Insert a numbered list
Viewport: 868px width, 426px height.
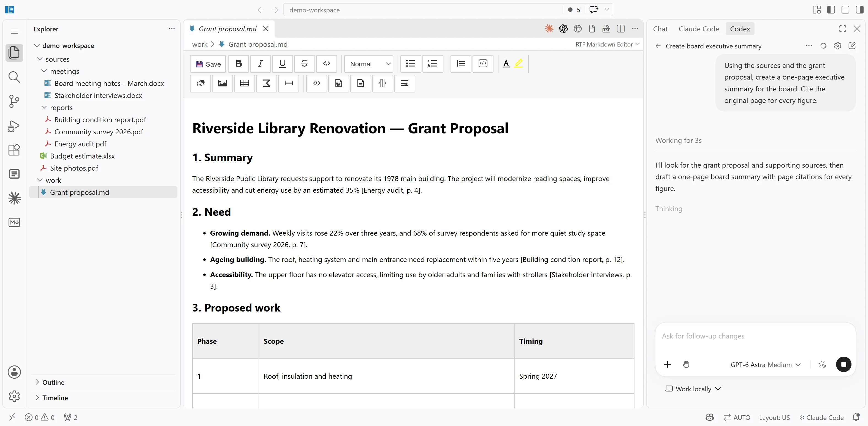click(x=433, y=64)
